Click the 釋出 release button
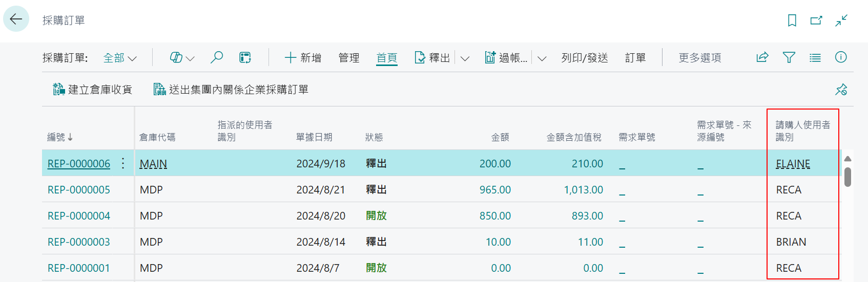Image resolution: width=868 pixels, height=282 pixels. click(432, 58)
